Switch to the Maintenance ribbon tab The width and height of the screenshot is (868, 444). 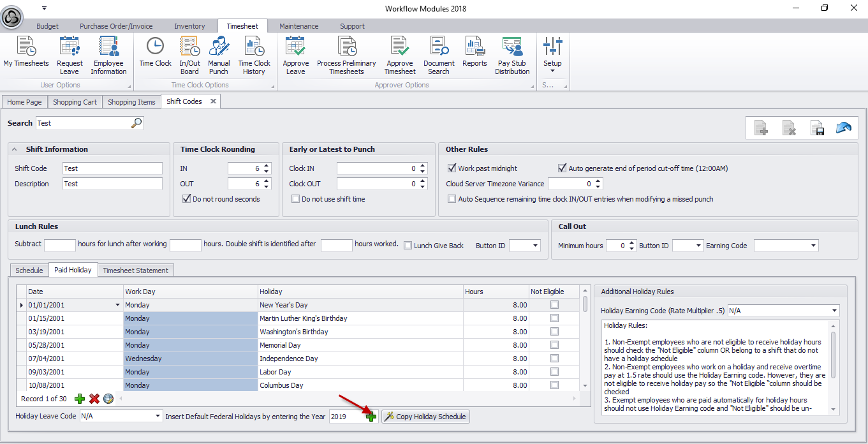click(x=298, y=26)
